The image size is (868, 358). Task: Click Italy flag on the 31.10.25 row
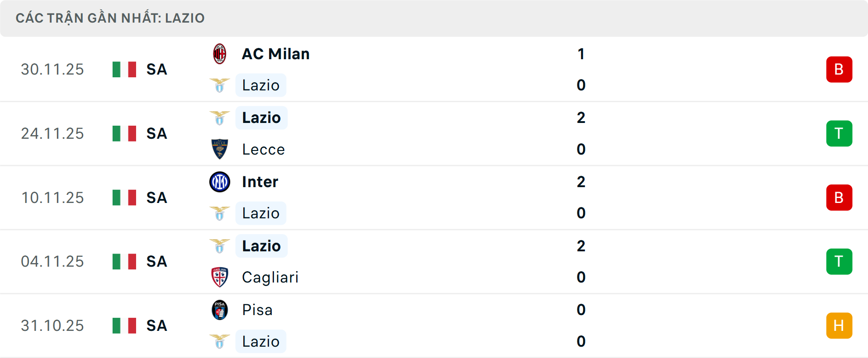tap(124, 325)
